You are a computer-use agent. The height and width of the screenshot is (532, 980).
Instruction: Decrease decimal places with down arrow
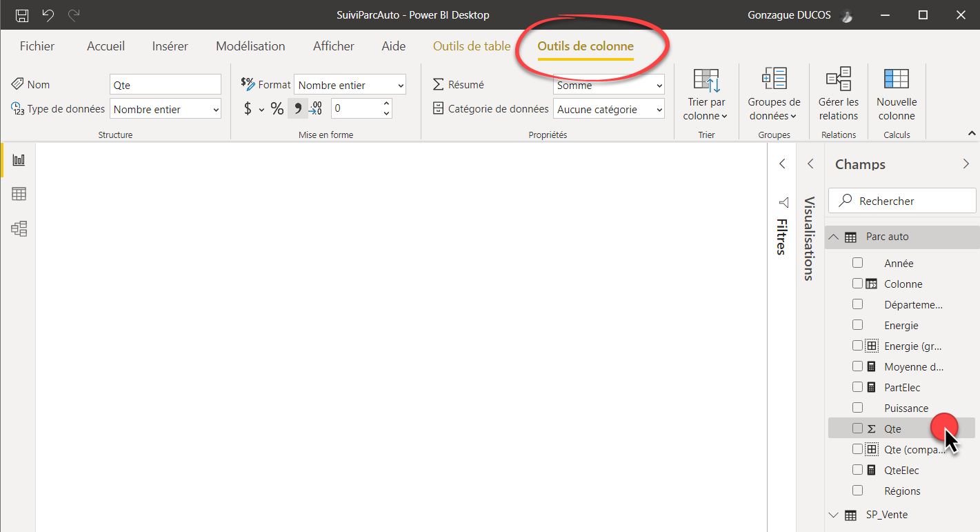click(x=386, y=113)
